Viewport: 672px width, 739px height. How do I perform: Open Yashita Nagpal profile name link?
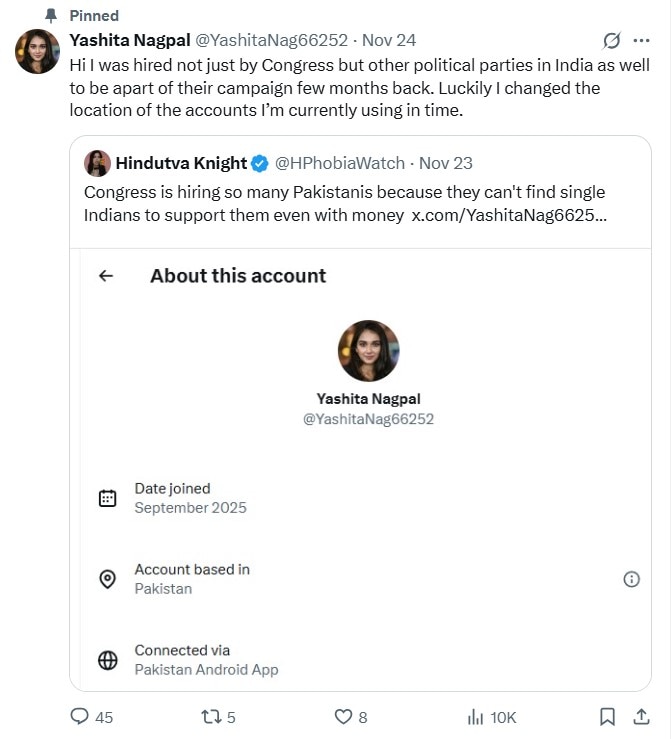128,40
